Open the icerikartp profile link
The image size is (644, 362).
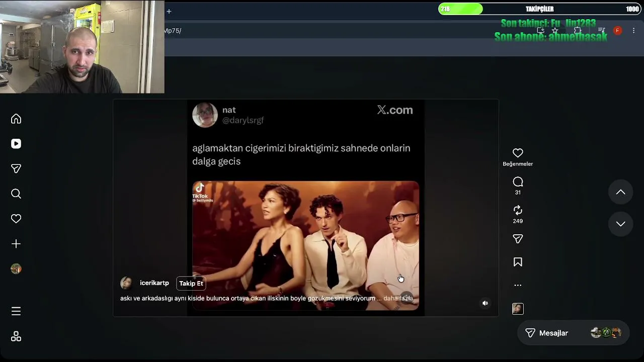(x=154, y=283)
